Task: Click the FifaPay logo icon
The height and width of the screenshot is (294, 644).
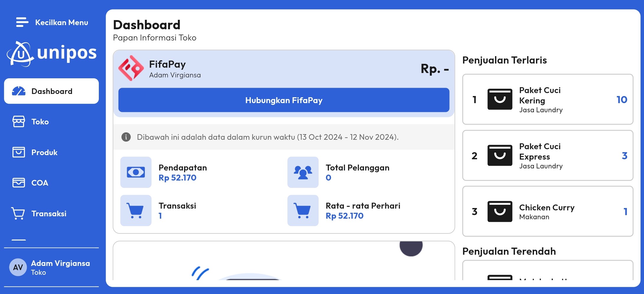Action: [131, 68]
